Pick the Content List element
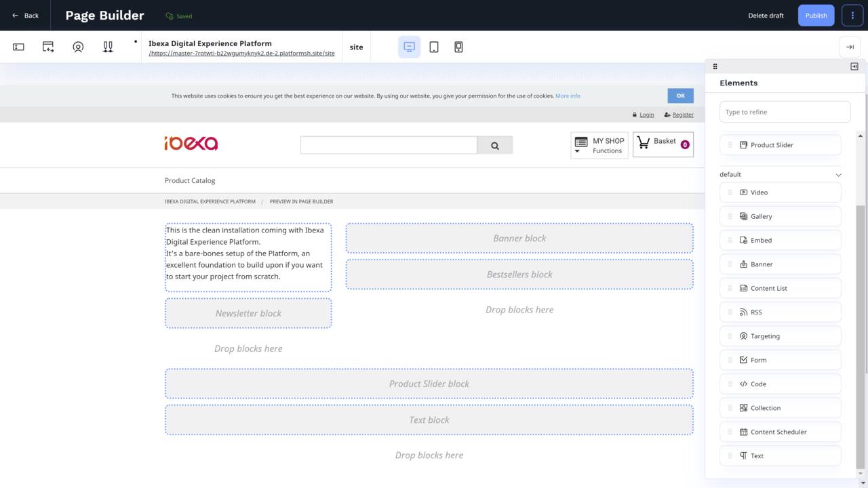868x488 pixels. (x=781, y=288)
